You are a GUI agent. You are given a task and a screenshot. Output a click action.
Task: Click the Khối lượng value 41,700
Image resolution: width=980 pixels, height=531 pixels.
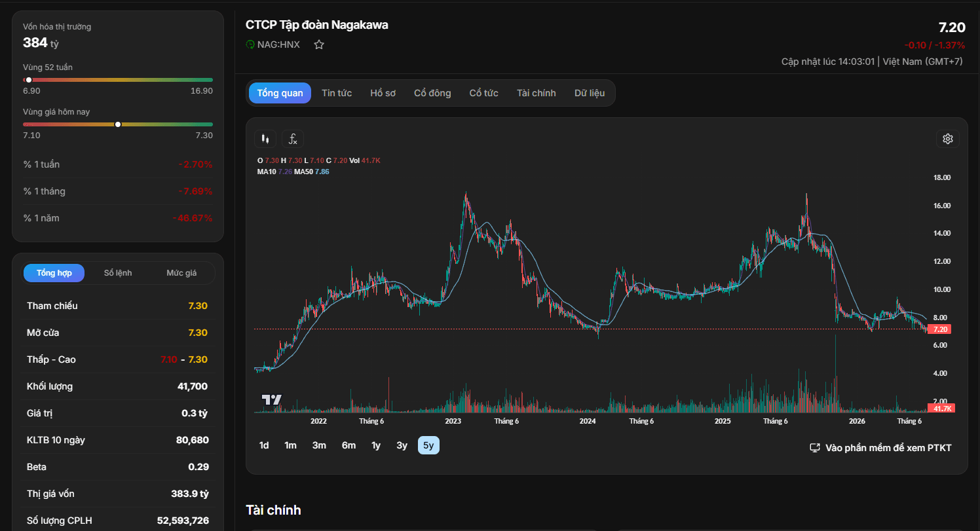pyautogui.click(x=193, y=386)
